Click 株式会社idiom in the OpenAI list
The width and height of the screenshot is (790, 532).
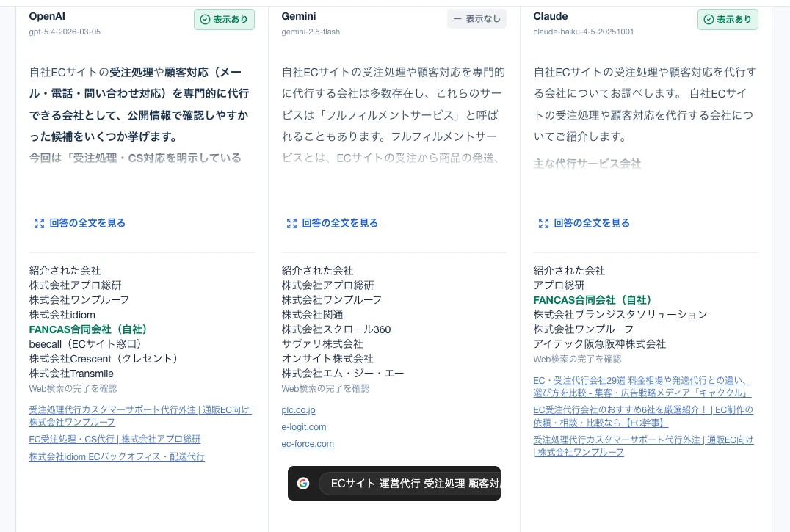point(62,315)
